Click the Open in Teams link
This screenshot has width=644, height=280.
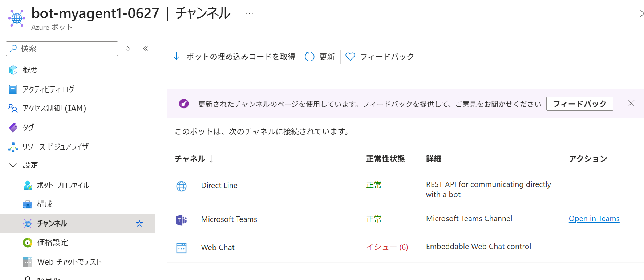594,219
